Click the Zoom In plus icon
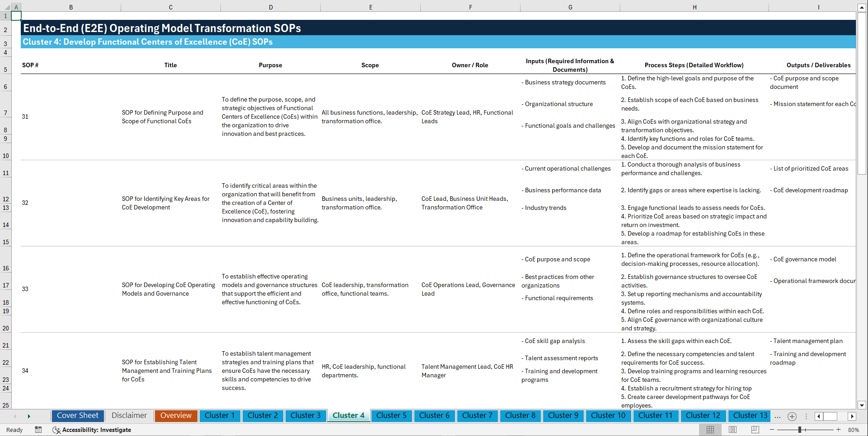The width and height of the screenshot is (868, 436). coord(839,430)
